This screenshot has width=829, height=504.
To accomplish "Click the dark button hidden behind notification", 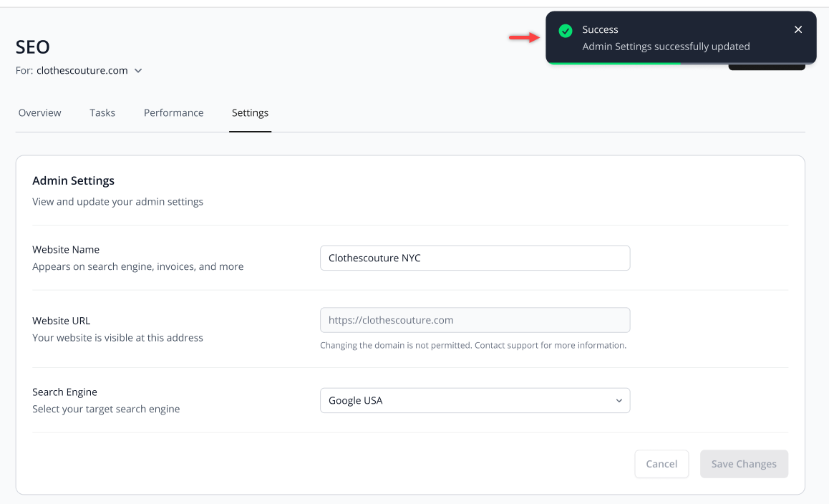I will coord(767,67).
